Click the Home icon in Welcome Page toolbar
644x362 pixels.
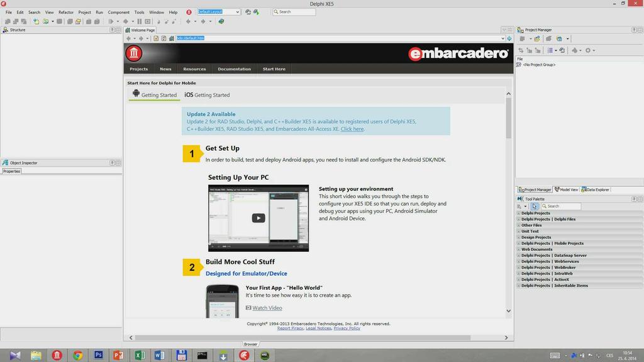(x=171, y=38)
